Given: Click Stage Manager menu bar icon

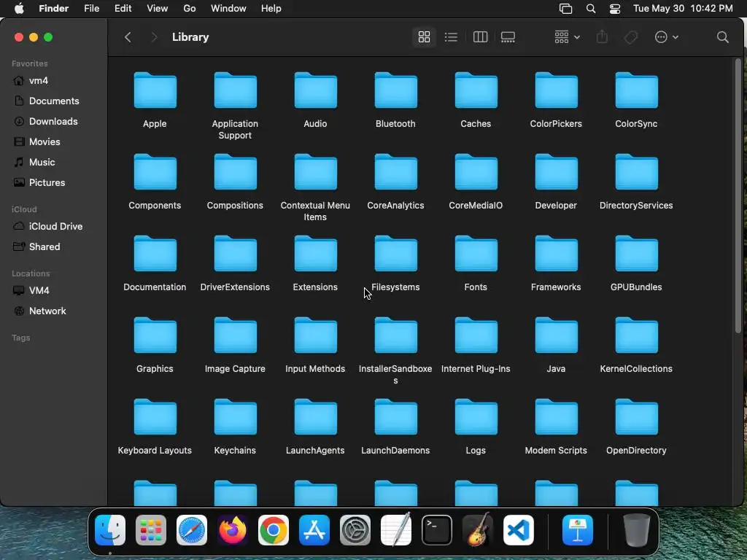Looking at the screenshot, I should pos(565,9).
